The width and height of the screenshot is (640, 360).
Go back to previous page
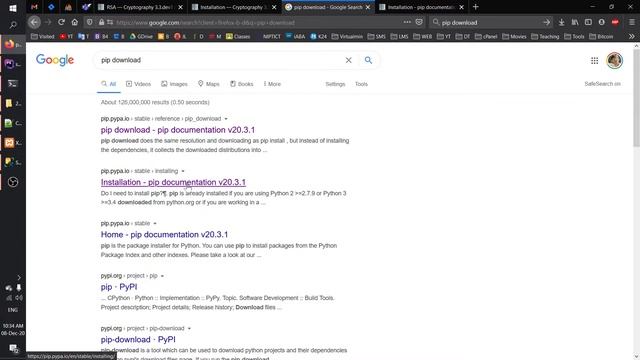[34, 22]
